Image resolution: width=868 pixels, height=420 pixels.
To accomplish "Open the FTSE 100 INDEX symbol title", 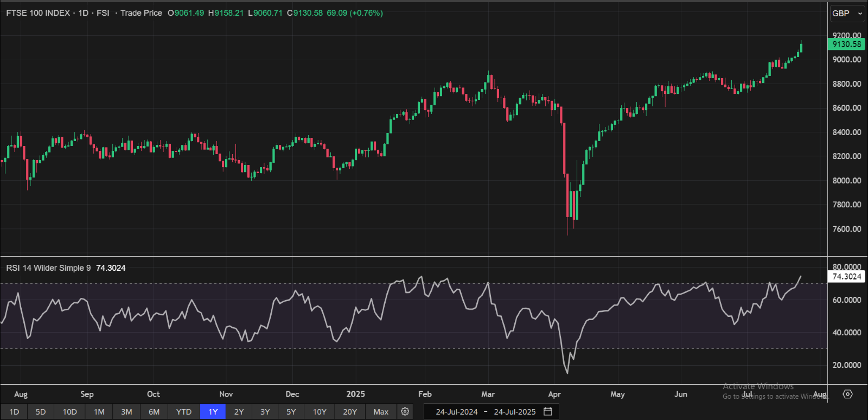I will tap(38, 13).
